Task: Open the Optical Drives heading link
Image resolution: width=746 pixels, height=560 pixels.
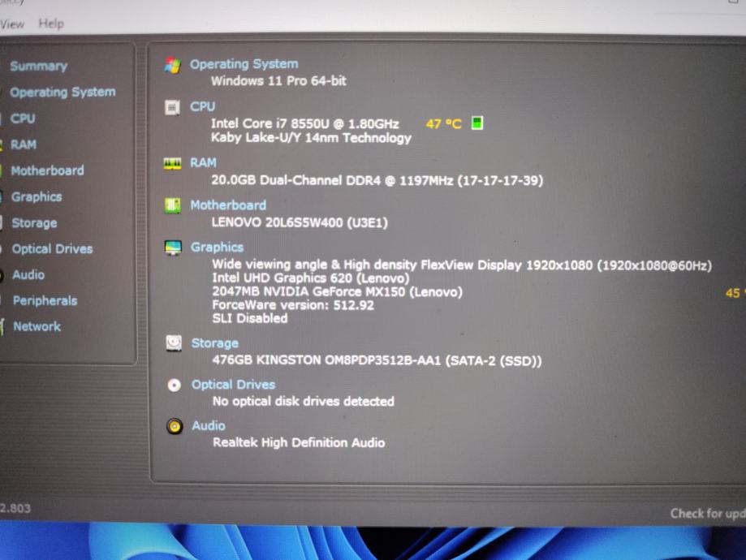Action: [x=234, y=385]
